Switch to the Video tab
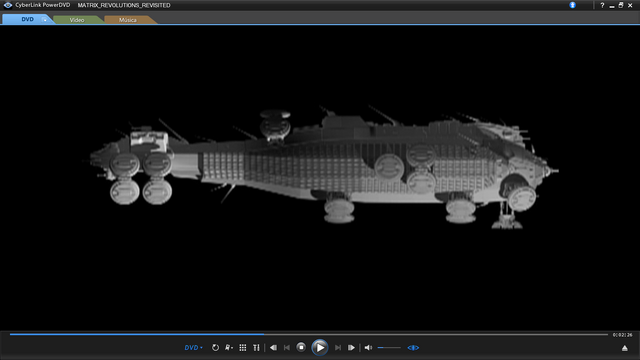Image resolution: width=640 pixels, height=360 pixels. coord(77,20)
